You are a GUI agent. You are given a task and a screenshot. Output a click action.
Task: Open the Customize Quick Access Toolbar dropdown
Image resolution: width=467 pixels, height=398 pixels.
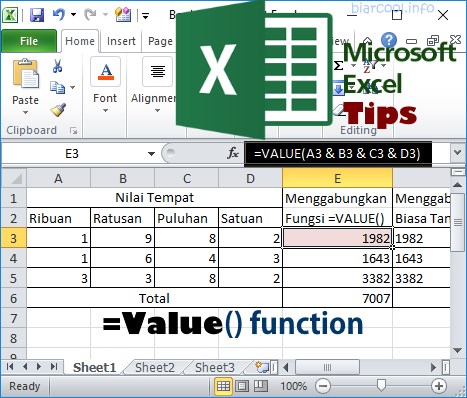pos(145,15)
